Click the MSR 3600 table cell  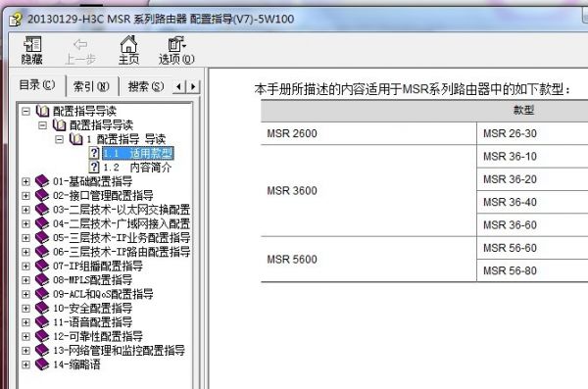click(x=368, y=190)
